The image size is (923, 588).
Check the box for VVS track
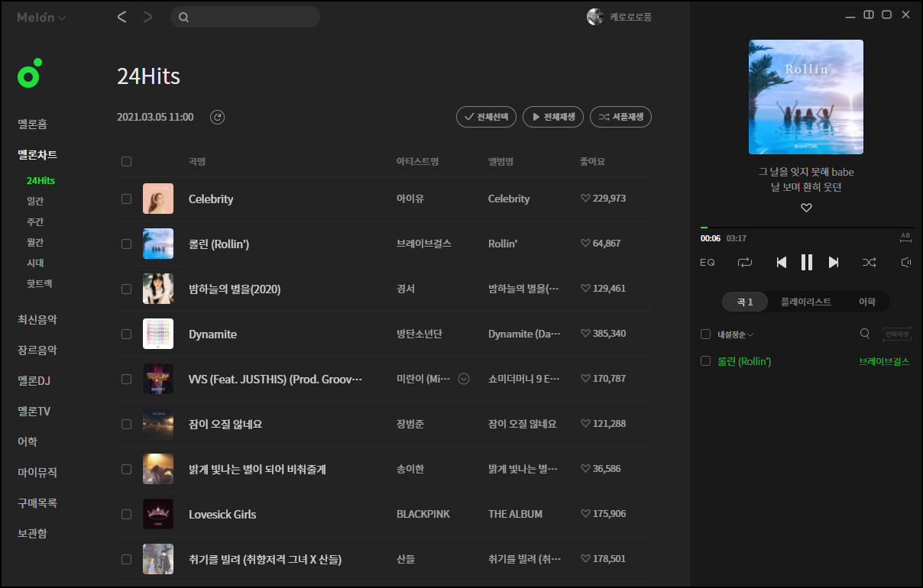tap(126, 379)
